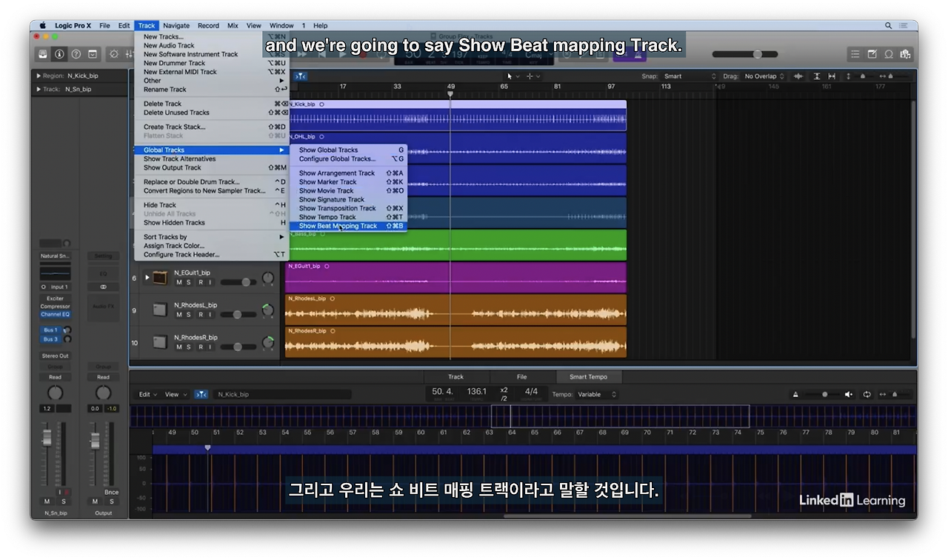Open the pointer tool selector dropdown
Screen dimensions: 948x560
(513, 76)
